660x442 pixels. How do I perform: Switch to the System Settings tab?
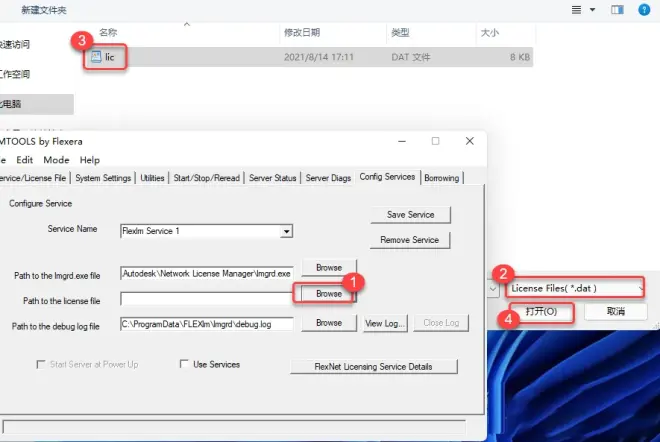point(103,178)
